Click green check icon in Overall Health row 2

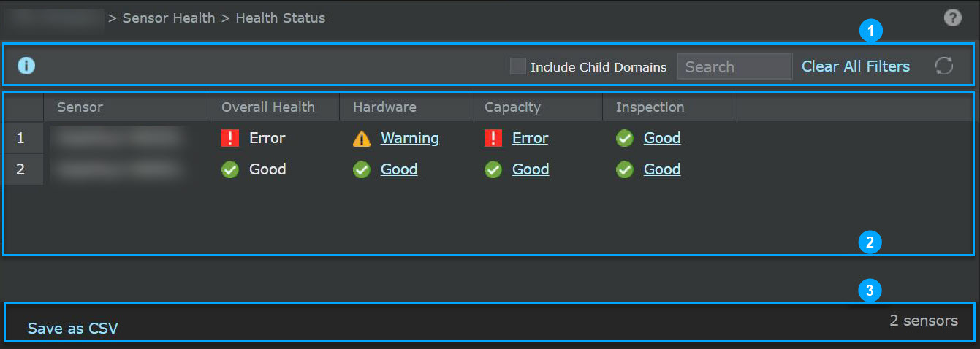[230, 169]
